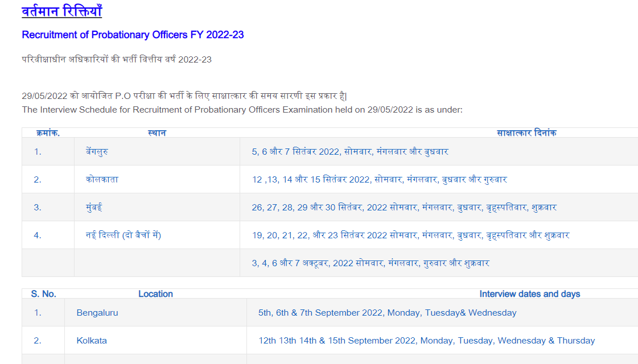Select the स्थान column header
Screen dimensions: 638x364
(x=157, y=133)
